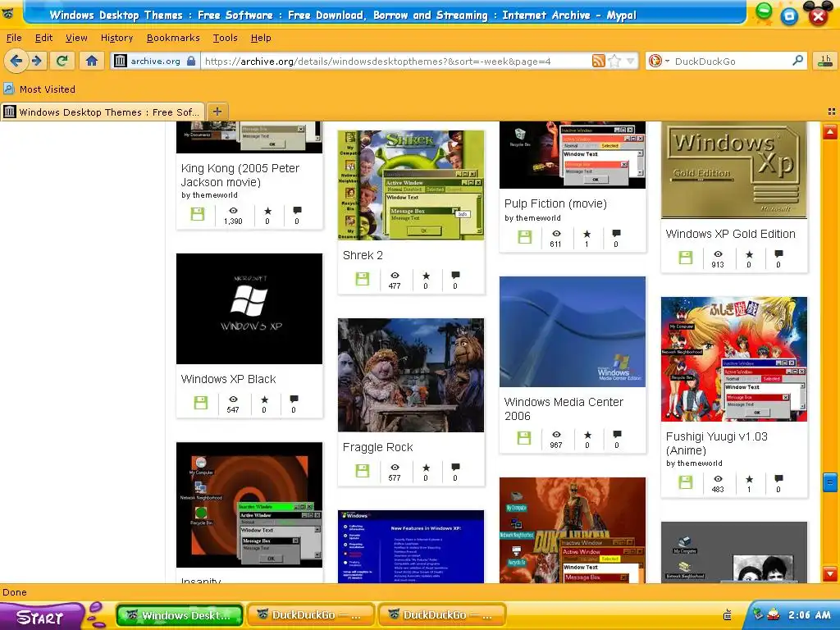Open the History menu

pos(116,38)
